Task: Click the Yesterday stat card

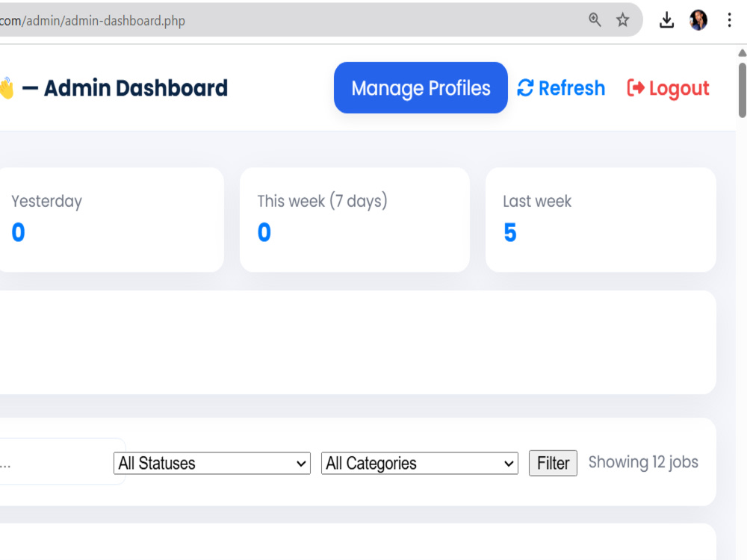Action: point(111,220)
